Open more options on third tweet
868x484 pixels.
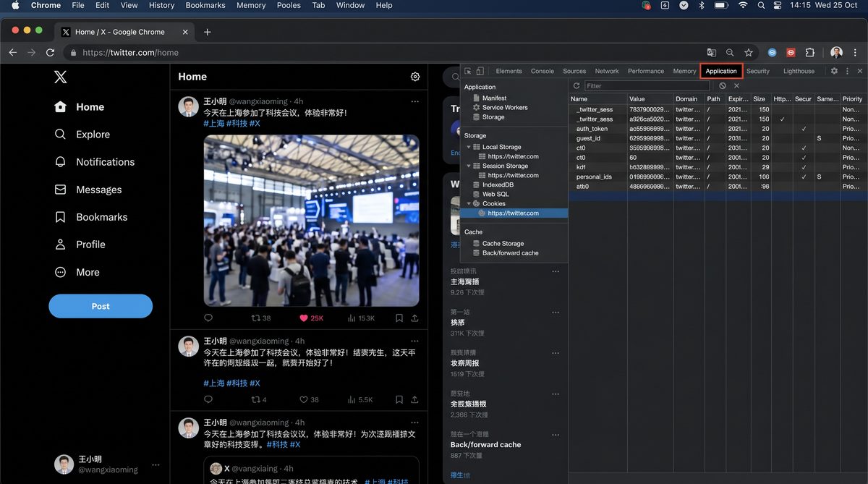pos(414,423)
